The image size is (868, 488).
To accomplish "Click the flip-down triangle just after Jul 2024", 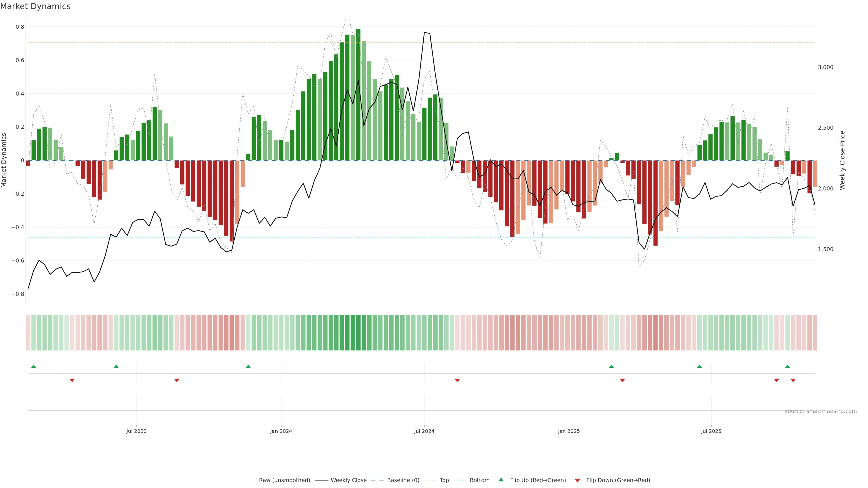I will tap(457, 380).
